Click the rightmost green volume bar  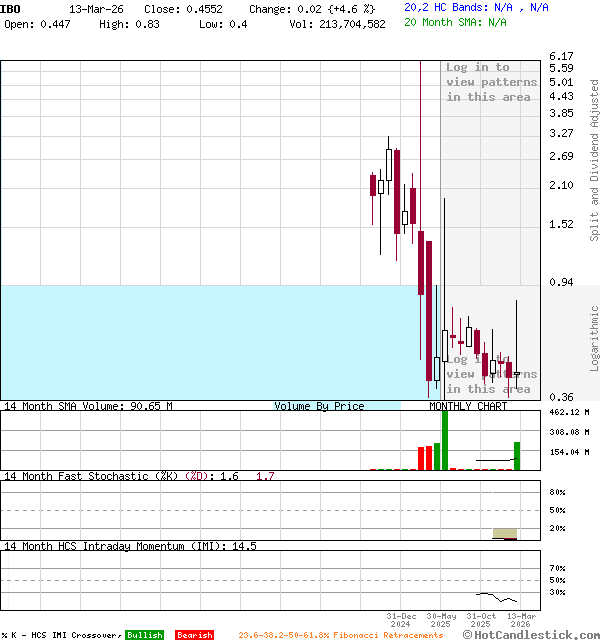point(517,456)
